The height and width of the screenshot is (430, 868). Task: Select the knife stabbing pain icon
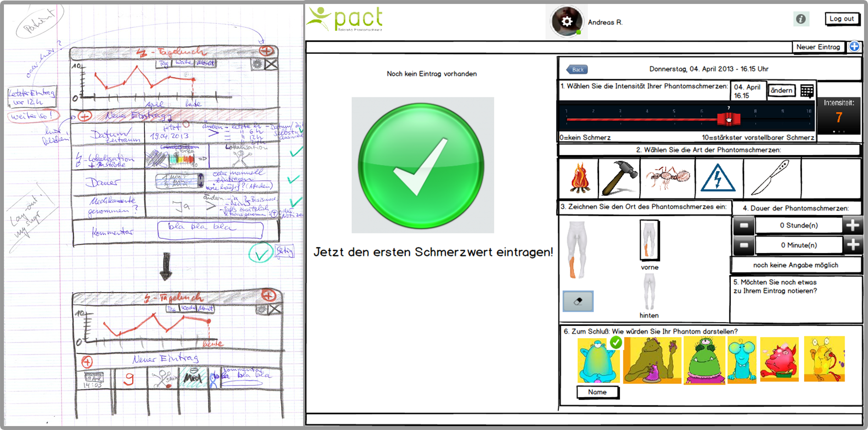point(770,178)
